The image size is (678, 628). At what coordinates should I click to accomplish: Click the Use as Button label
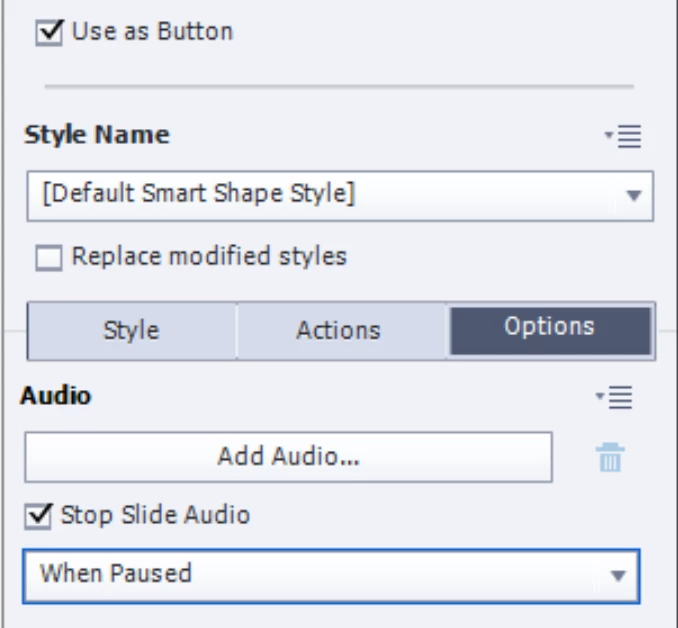[x=152, y=32]
